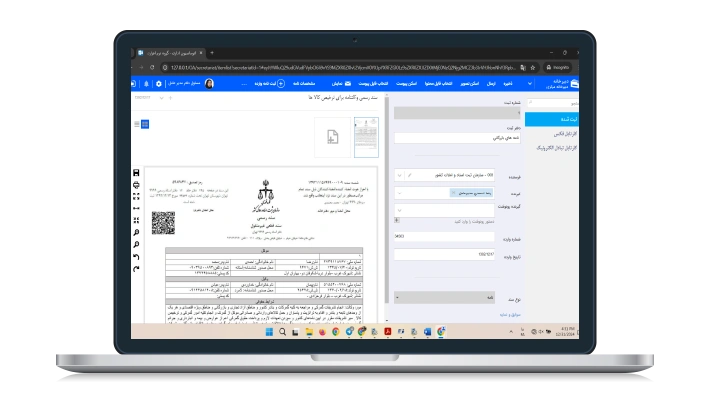This screenshot has height=411, width=709.
Task: Expand the chevron next to 'ذخیره' in header
Action: [530, 84]
